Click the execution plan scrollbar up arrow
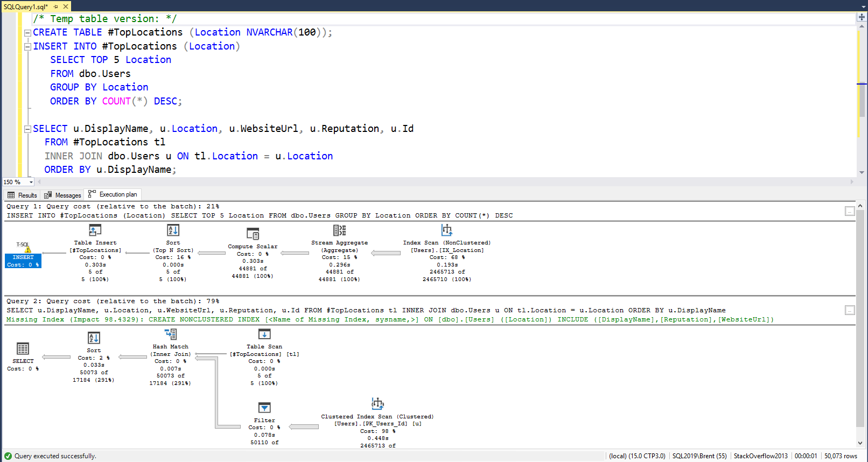 (860, 206)
